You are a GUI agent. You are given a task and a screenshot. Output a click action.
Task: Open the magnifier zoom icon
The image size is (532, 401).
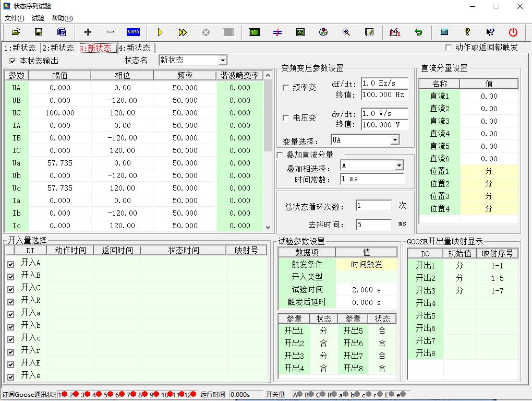click(346, 32)
